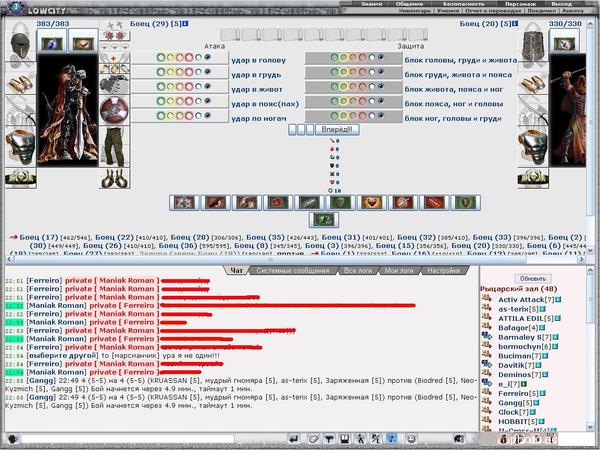Click the smiley emoticon icon

pos(411,439)
